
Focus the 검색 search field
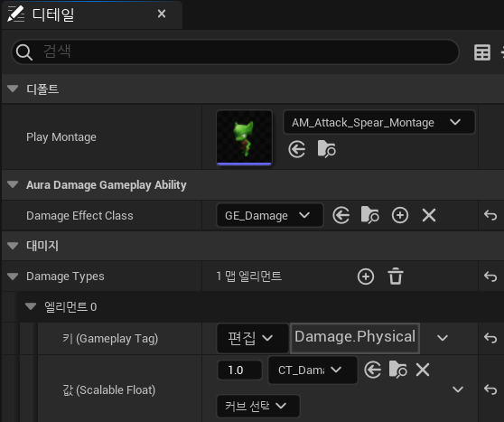(x=235, y=52)
